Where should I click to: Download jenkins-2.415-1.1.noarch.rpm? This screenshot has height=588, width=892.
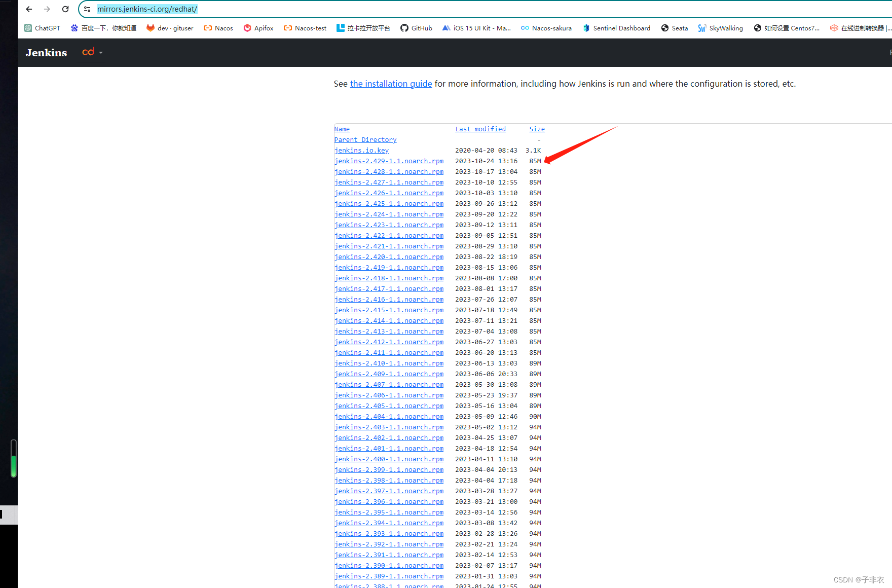point(389,310)
